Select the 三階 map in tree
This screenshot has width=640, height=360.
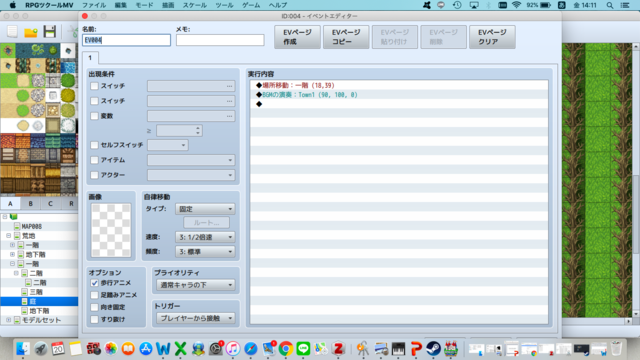click(36, 292)
